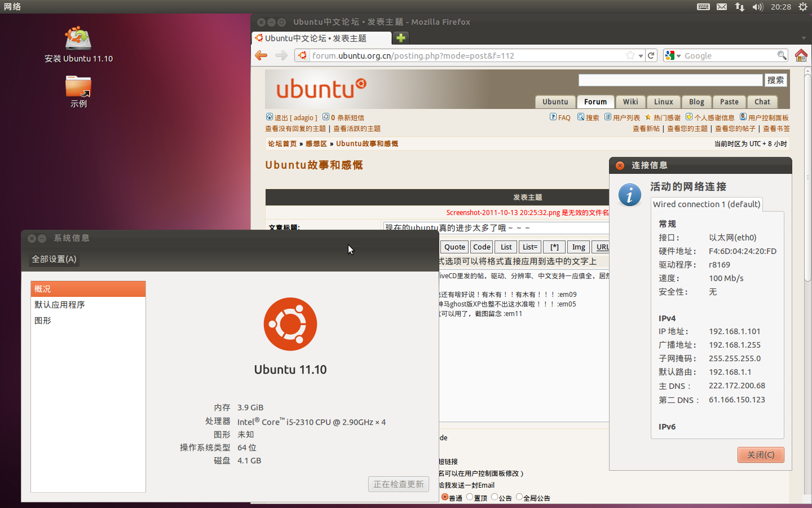812x508 pixels.
Task: Click the 正在检查更新 button
Action: 399,484
